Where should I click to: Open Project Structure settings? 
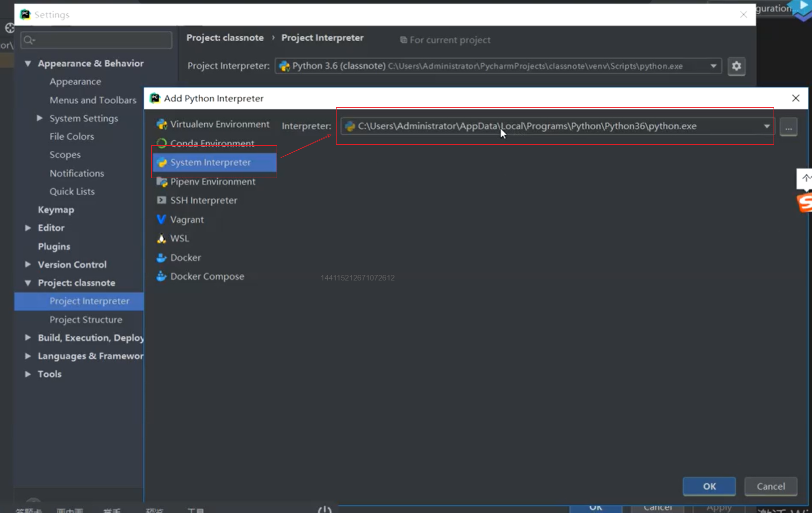point(86,319)
